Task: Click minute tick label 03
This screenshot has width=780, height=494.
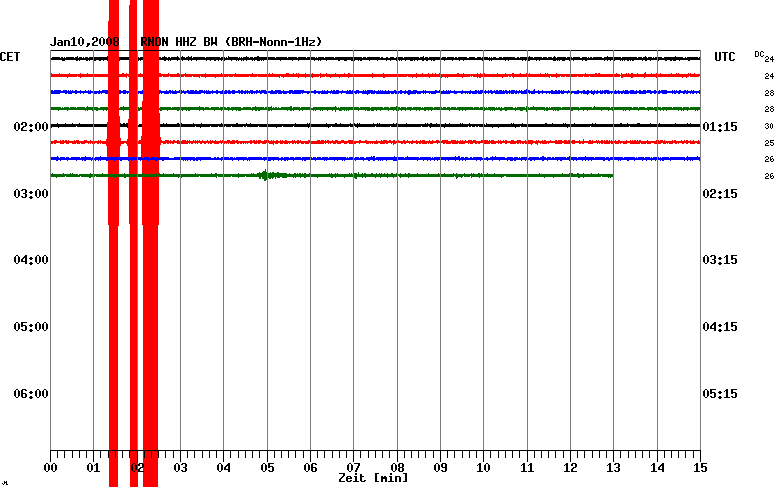Action: coord(180,468)
